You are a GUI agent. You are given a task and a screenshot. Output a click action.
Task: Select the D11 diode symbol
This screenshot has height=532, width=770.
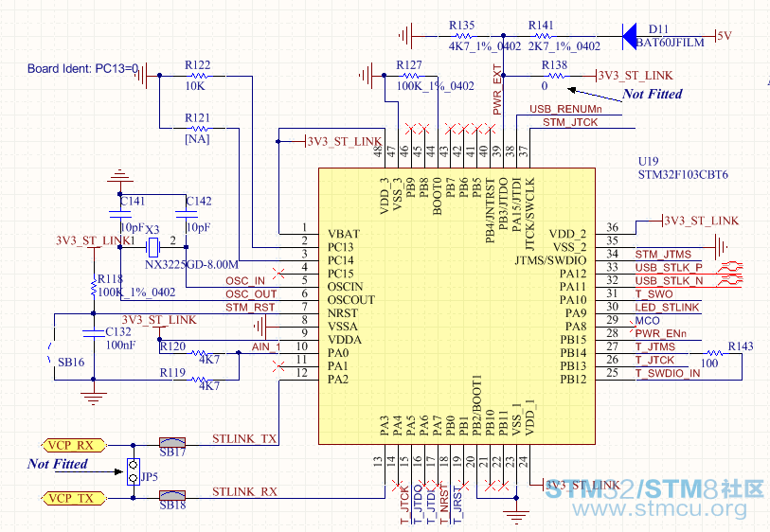[630, 36]
